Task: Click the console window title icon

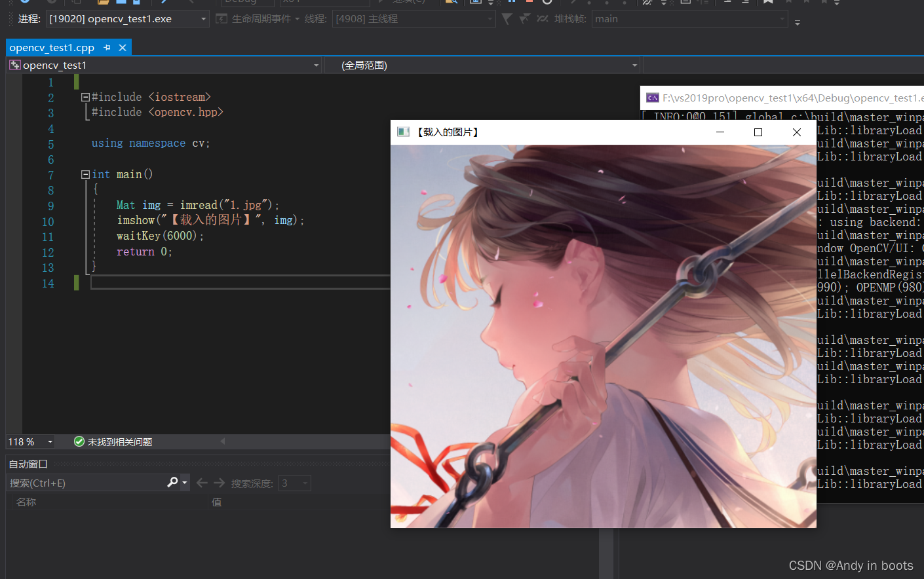Action: point(653,98)
